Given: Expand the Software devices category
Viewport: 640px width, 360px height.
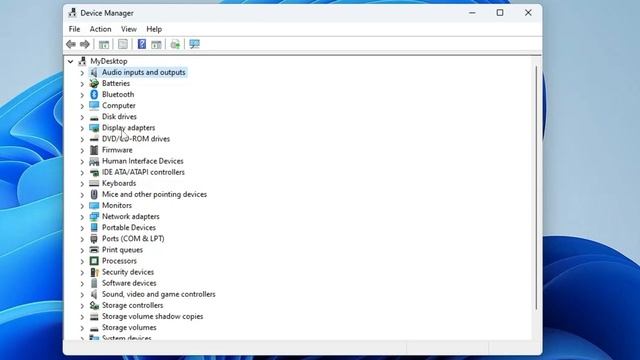Looking at the screenshot, I should tap(82, 284).
